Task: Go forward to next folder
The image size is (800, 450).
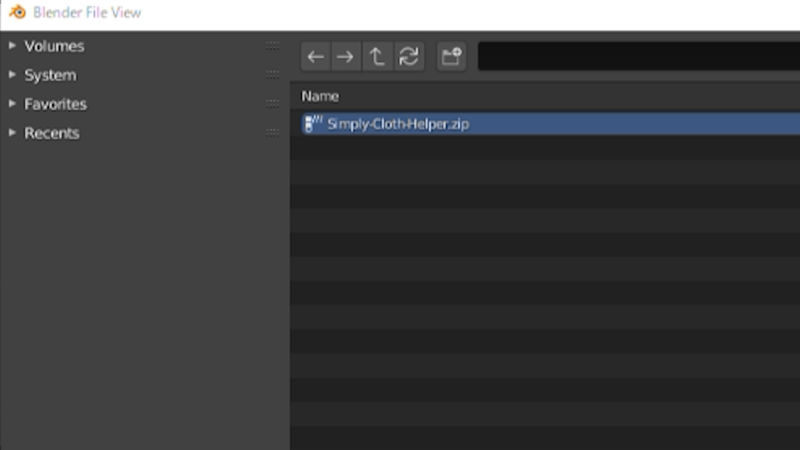Action: (346, 56)
